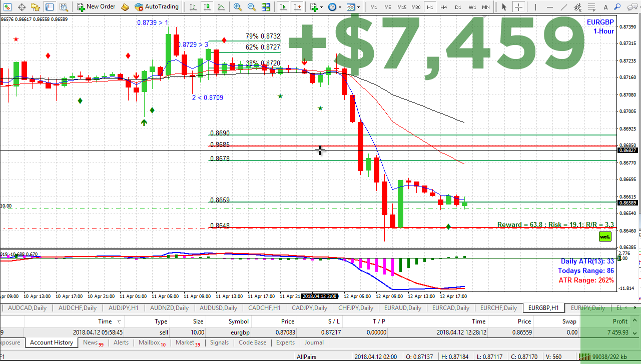The height and width of the screenshot is (364, 641).
Task: Open the Signals terminal tab
Action: 219,342
